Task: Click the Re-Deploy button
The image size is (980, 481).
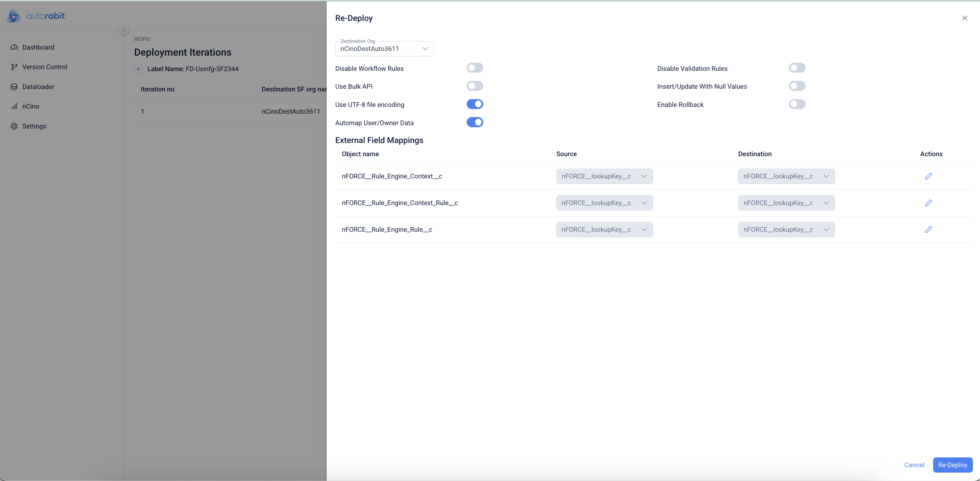Action: tap(952, 465)
